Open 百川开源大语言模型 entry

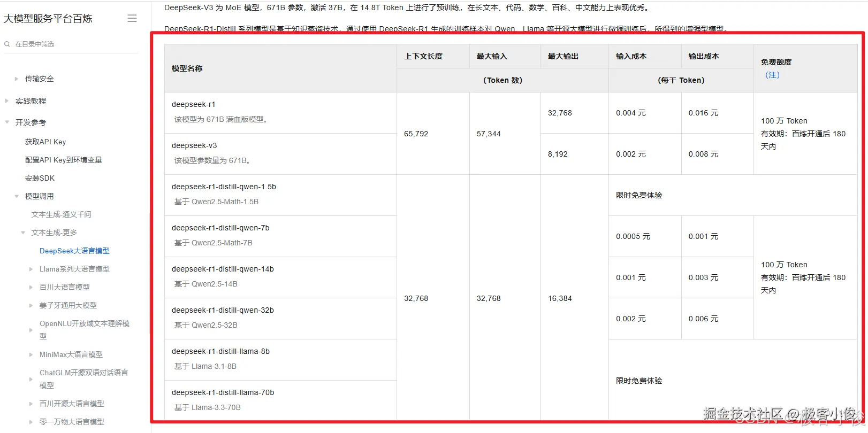(72, 404)
